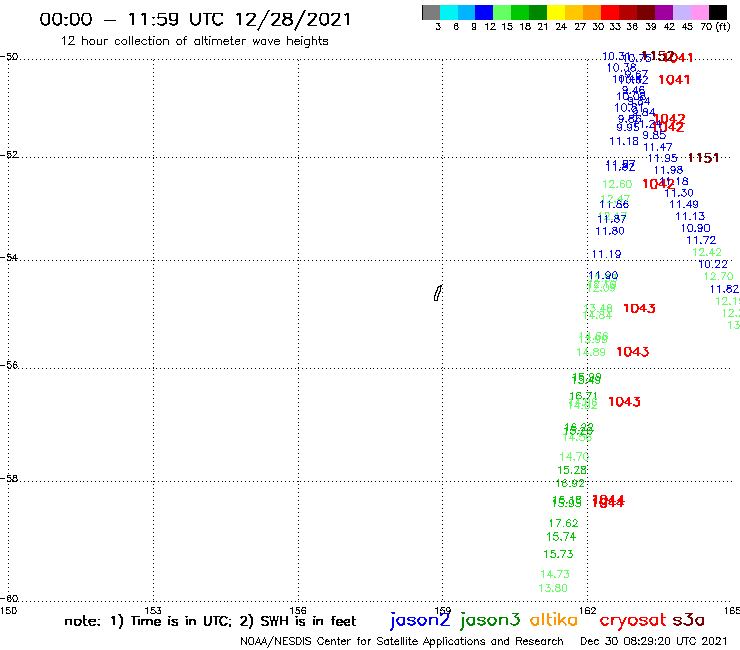Click the 156 longitude axis label

(x=298, y=610)
